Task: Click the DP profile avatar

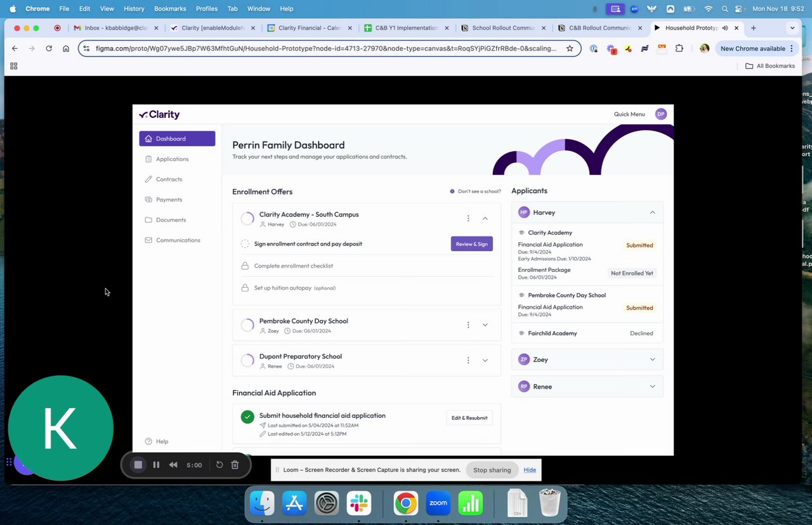Action: 661,114
